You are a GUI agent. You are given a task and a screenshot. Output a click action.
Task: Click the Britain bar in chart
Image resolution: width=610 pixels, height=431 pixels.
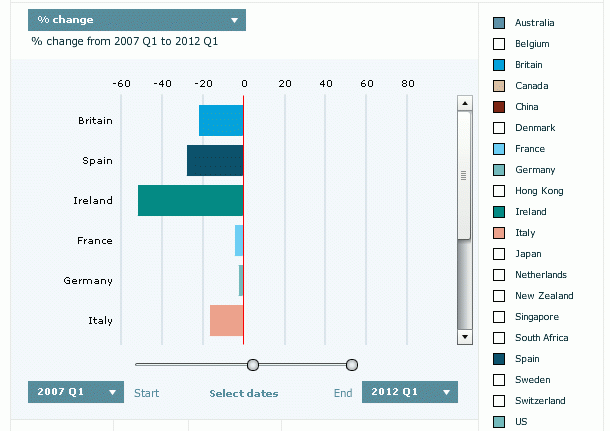221,121
